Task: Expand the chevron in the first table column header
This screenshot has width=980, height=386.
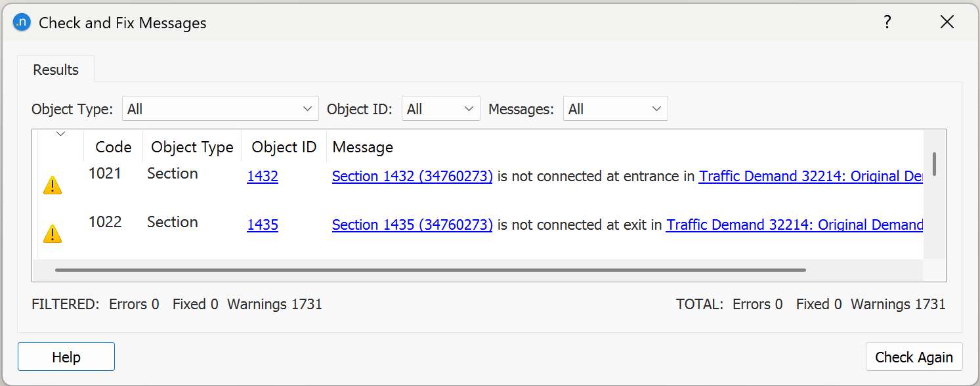Action: pyautogui.click(x=60, y=134)
